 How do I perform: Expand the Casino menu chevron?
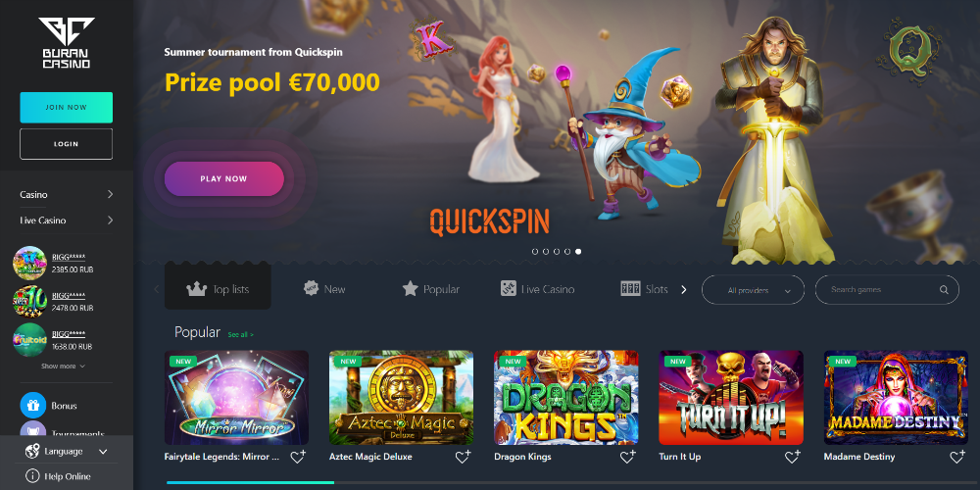click(x=110, y=194)
